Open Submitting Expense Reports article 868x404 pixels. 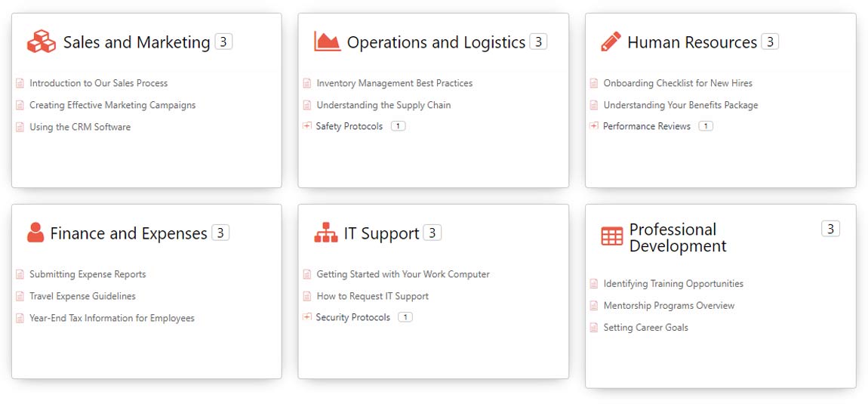88,274
